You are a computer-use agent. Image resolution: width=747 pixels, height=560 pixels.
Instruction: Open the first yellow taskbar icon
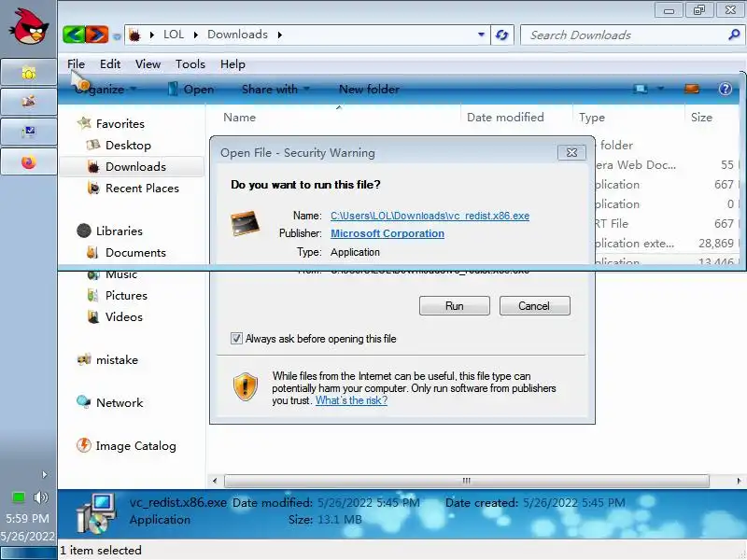pos(29,73)
